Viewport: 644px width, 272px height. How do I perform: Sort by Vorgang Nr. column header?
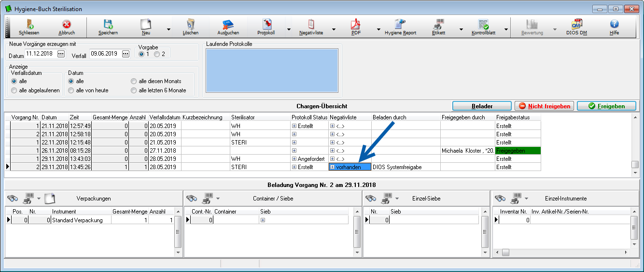[x=25, y=117]
